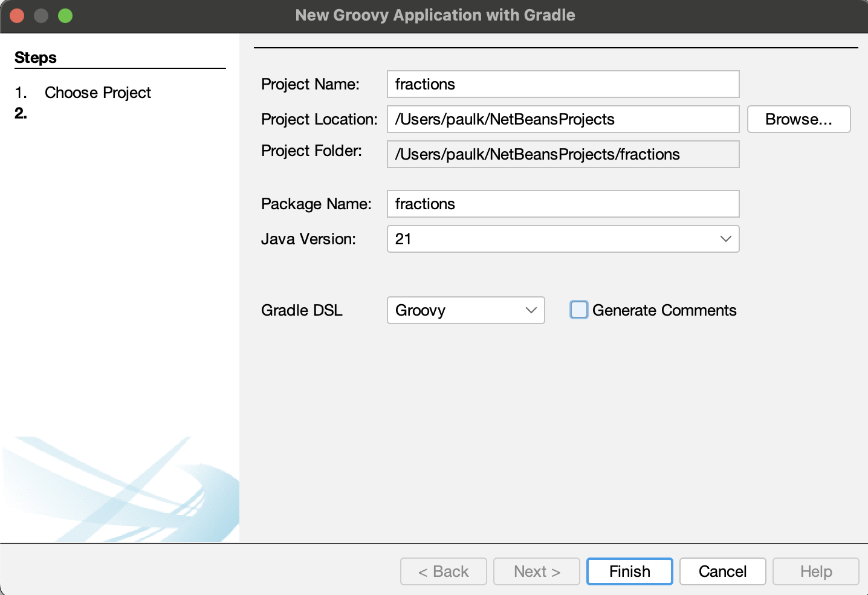Enable the Generate Comments checkbox

click(x=578, y=310)
